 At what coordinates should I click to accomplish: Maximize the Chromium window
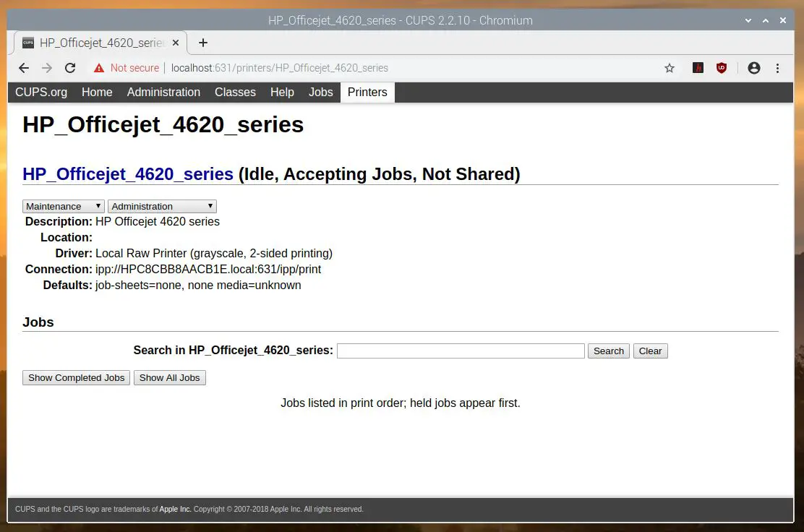pos(766,20)
